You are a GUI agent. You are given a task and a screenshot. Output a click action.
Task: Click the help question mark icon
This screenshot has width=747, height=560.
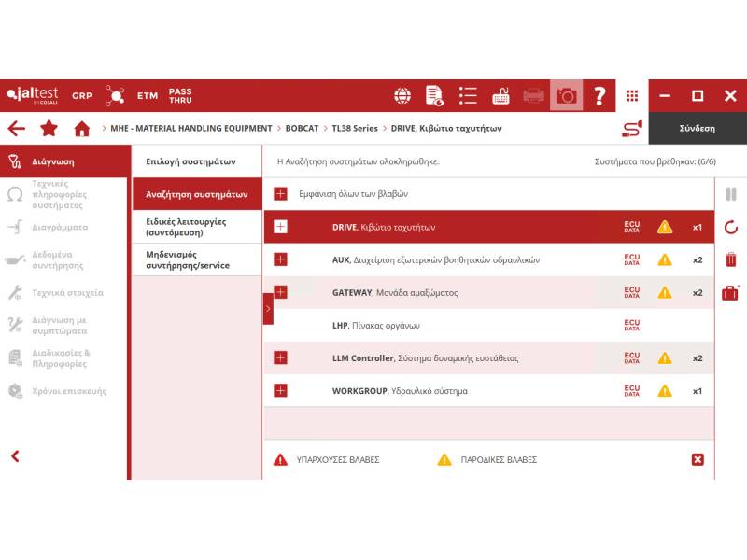pos(599,95)
